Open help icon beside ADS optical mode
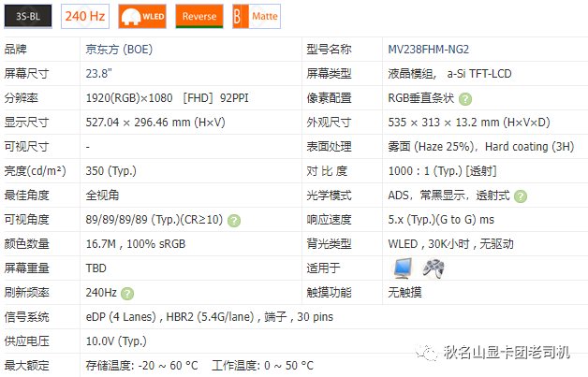The height and width of the screenshot is (377, 588). click(x=521, y=196)
